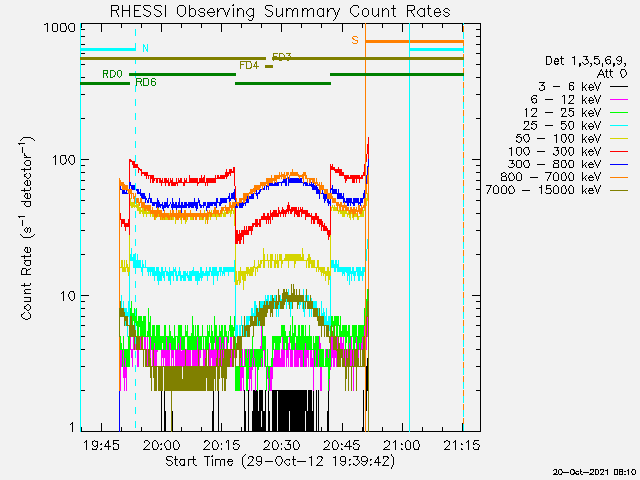The width and height of the screenshot is (640, 480).
Task: Click the green 12 - 25 keV legend line
Action: tap(619, 113)
